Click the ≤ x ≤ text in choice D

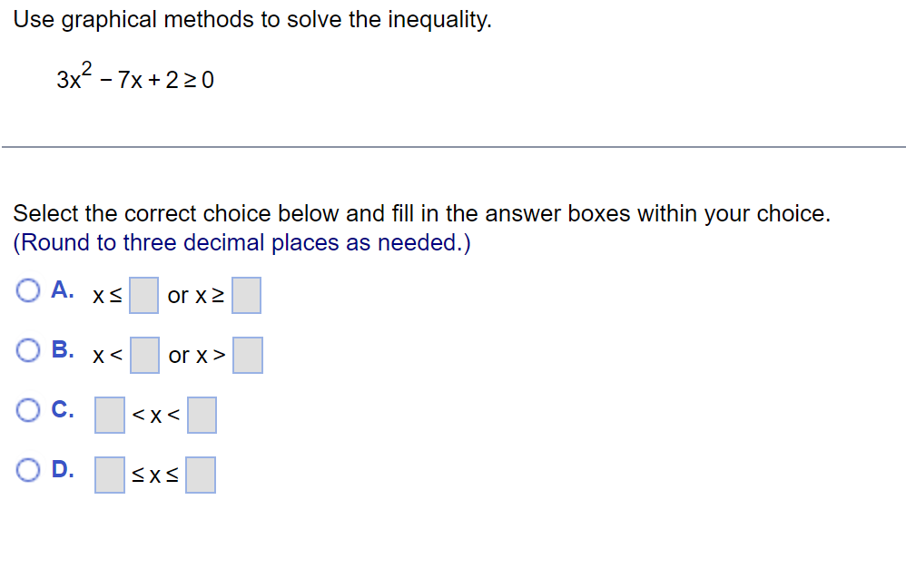click(x=155, y=474)
